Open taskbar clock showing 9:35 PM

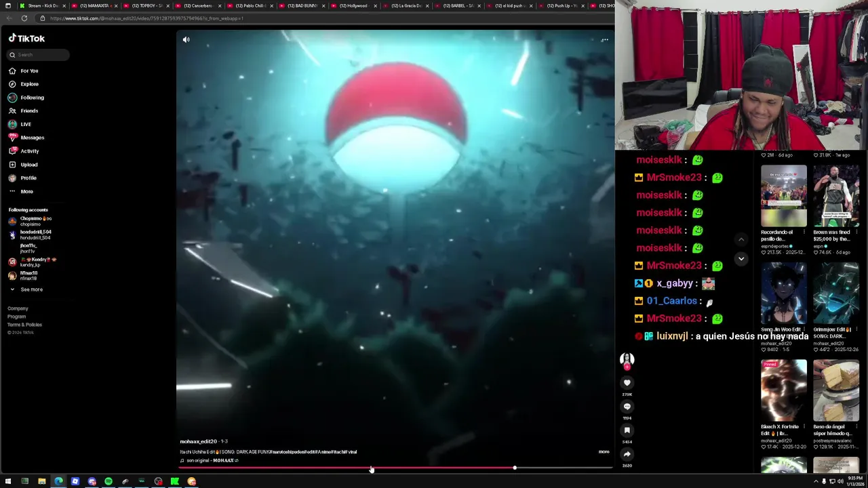tap(856, 481)
